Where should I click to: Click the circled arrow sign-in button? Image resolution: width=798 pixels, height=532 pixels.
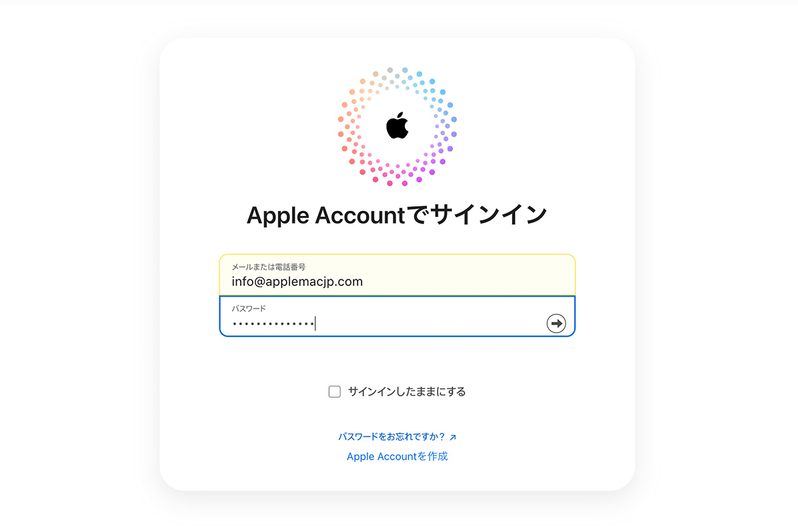[556, 323]
